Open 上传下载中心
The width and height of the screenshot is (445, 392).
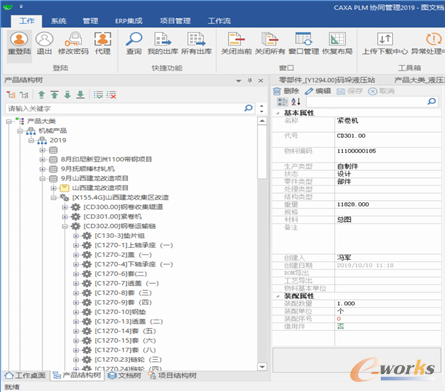385,44
